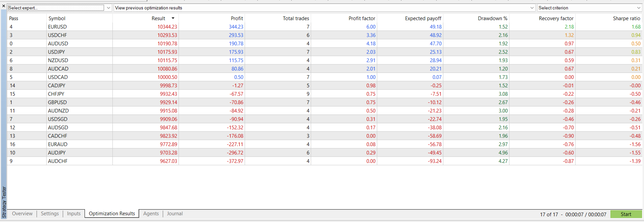The width and height of the screenshot is (644, 222).
Task: Select the GBPUSD row
Action: 325,102
